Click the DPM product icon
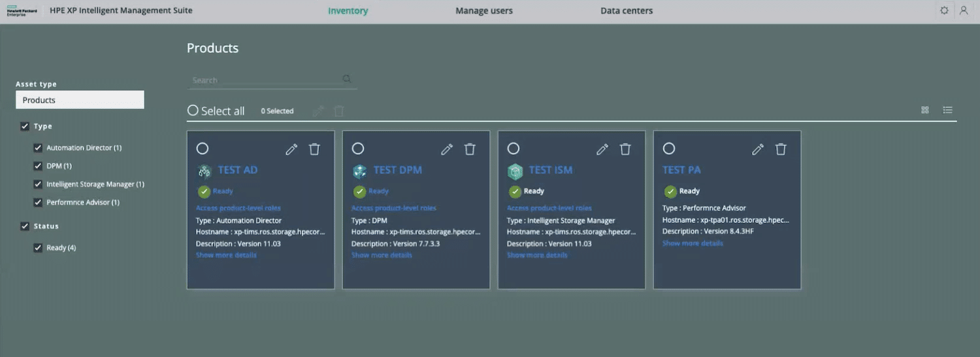Viewport: 980px width, 357px height. pos(360,171)
